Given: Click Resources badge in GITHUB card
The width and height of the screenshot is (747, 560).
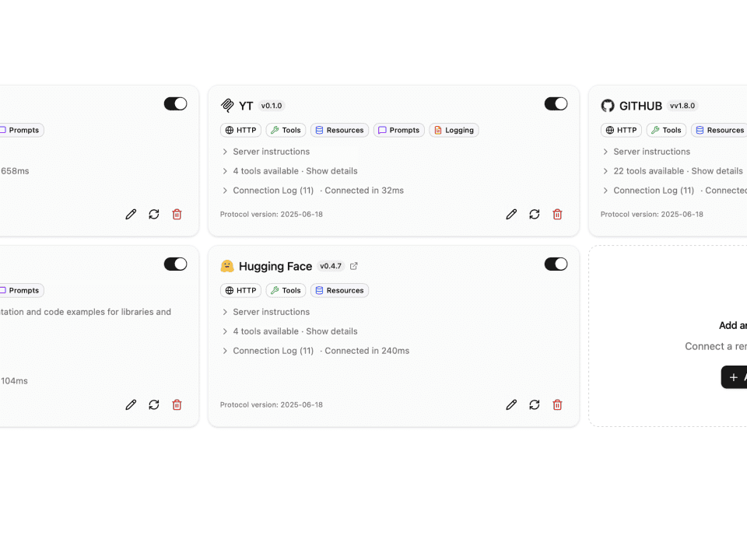Looking at the screenshot, I should pos(719,130).
